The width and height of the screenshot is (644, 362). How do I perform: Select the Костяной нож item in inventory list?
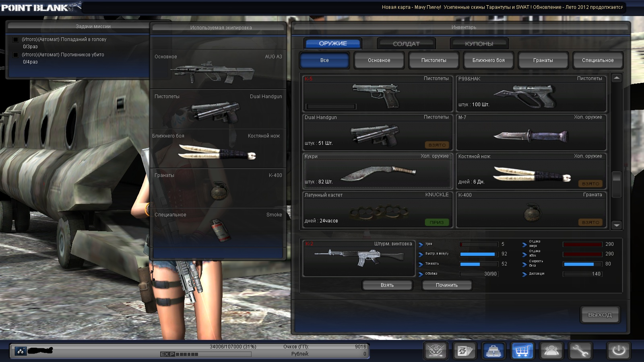[531, 171]
